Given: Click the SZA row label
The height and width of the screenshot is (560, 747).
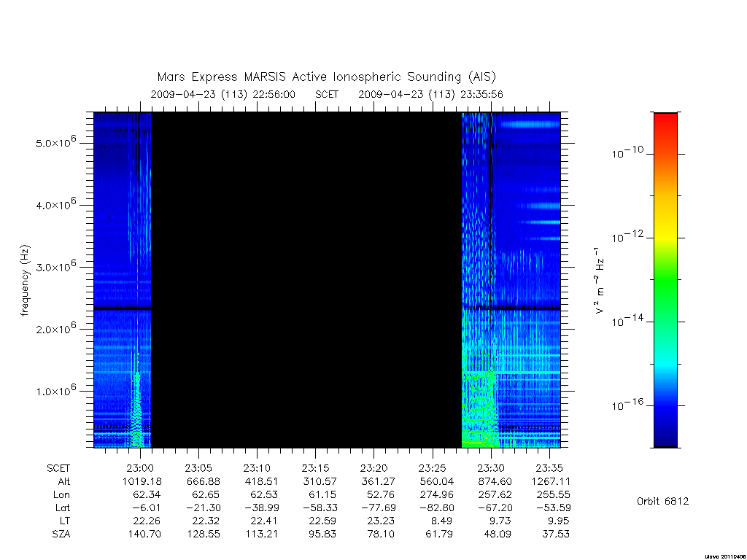Looking at the screenshot, I should pos(61,534).
